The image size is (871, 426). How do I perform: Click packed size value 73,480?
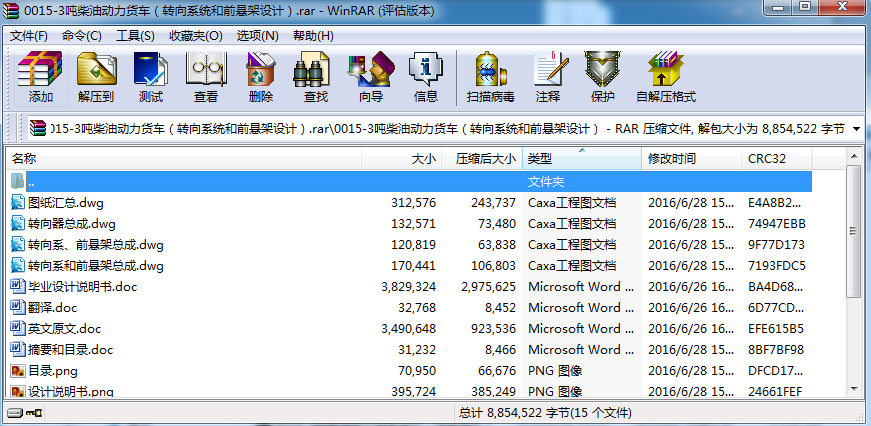(496, 223)
